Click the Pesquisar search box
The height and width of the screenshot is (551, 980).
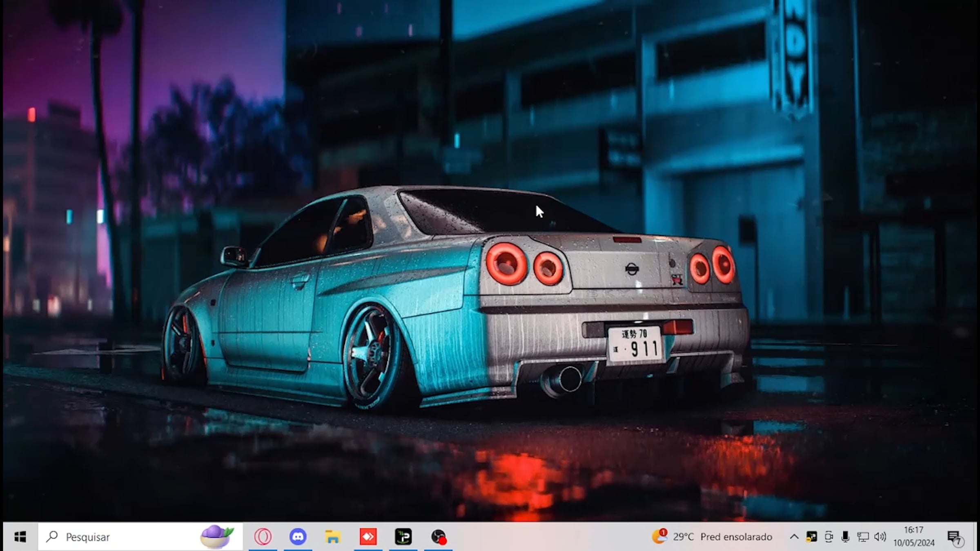(122, 537)
